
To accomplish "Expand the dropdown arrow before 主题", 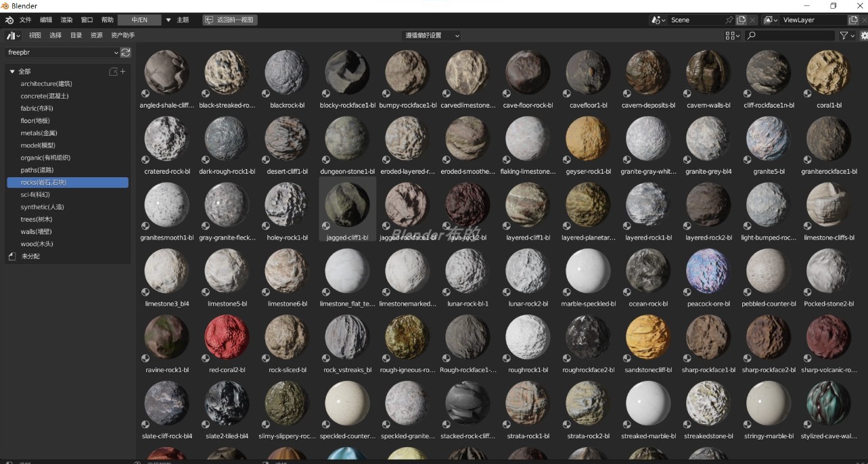I will point(168,20).
